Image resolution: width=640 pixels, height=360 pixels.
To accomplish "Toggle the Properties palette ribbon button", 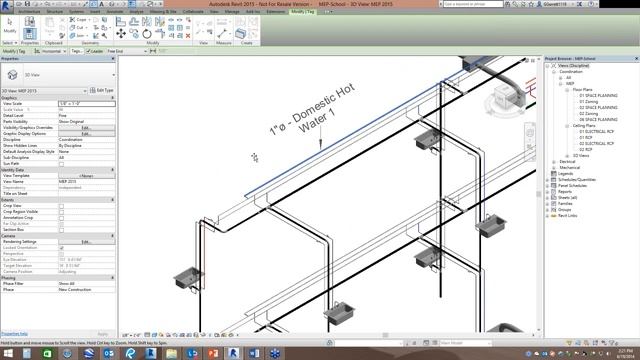I will point(29,33).
